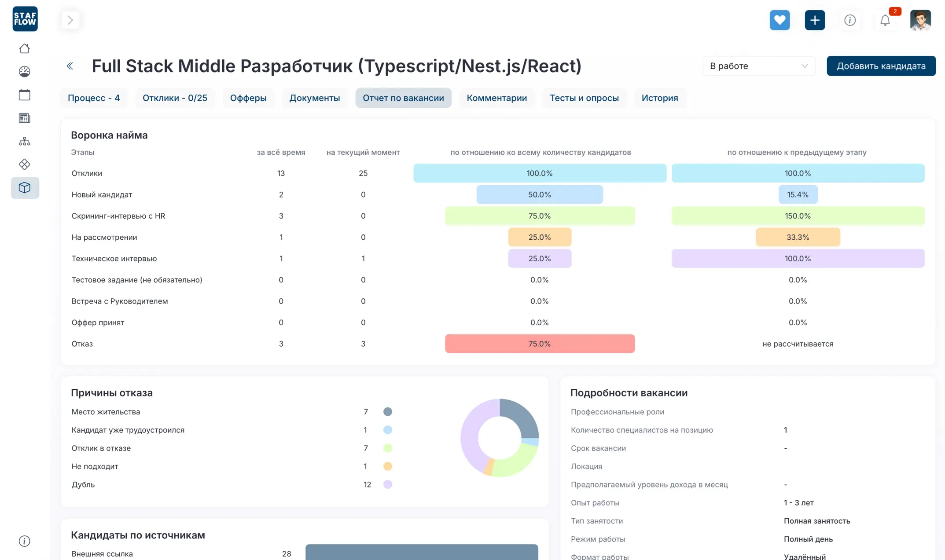The height and width of the screenshot is (560, 945).
Task: Expand sidebar with right chevron arrow
Action: (70, 20)
